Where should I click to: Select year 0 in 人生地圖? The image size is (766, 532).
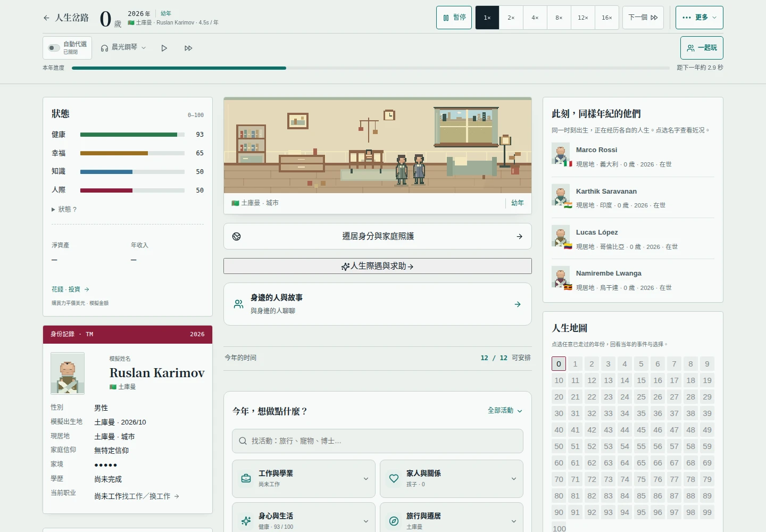(x=559, y=364)
